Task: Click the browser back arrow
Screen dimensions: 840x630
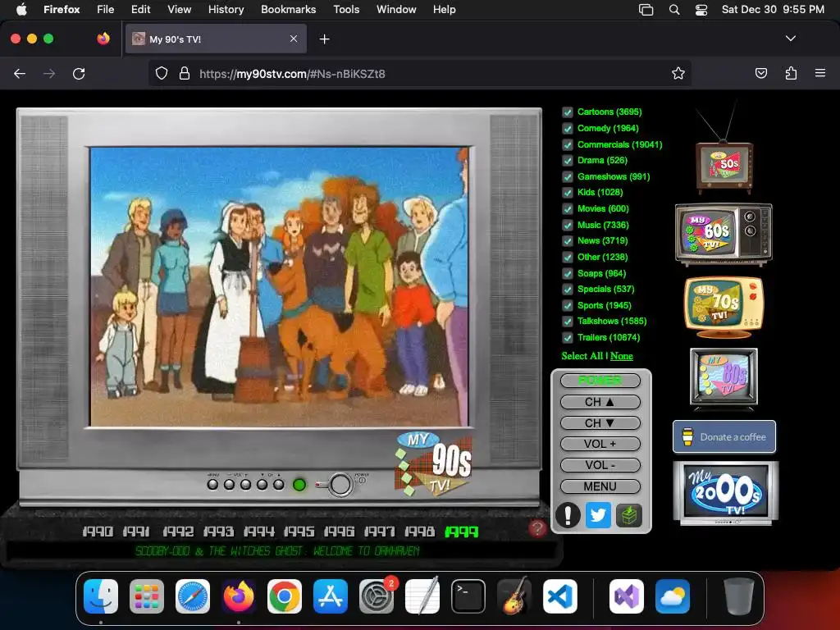Action: [x=20, y=74]
